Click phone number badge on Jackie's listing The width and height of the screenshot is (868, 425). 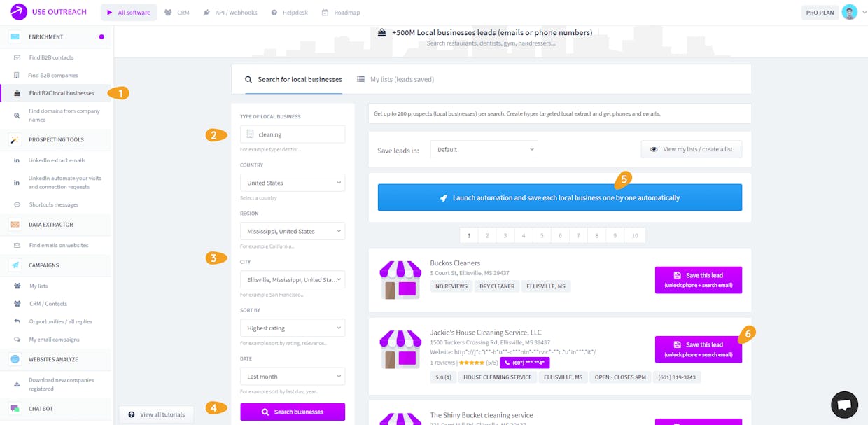524,363
